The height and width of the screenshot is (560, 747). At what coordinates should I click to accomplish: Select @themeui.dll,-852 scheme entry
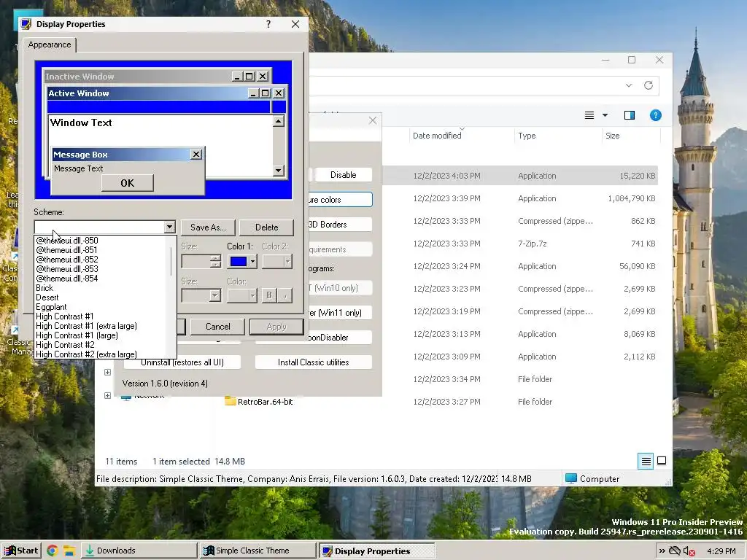(x=67, y=260)
